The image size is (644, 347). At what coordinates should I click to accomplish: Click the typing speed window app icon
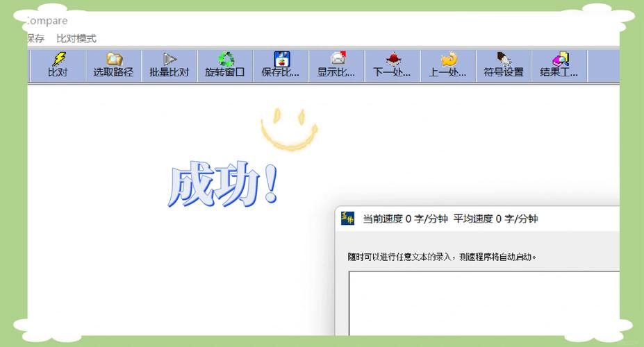coord(348,219)
